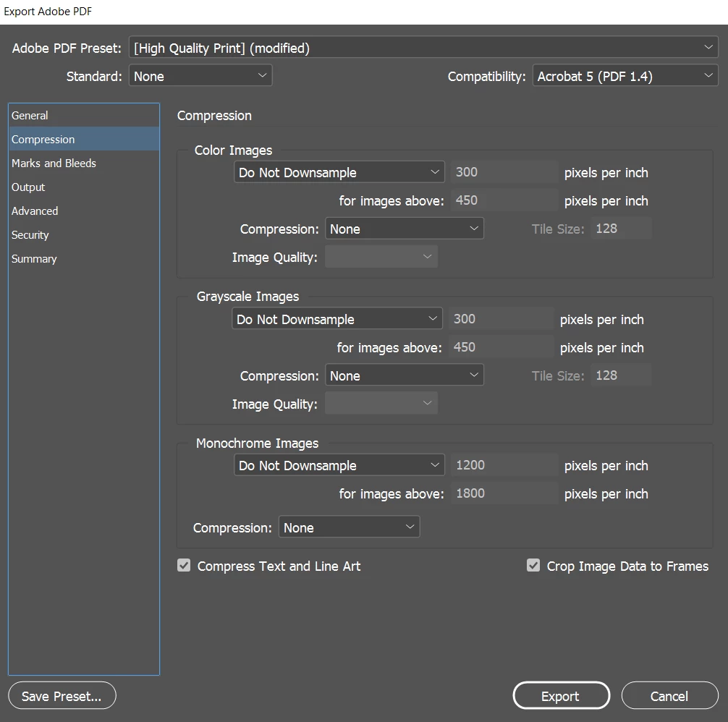Open the Security panel
This screenshot has width=728, height=722.
click(84, 235)
